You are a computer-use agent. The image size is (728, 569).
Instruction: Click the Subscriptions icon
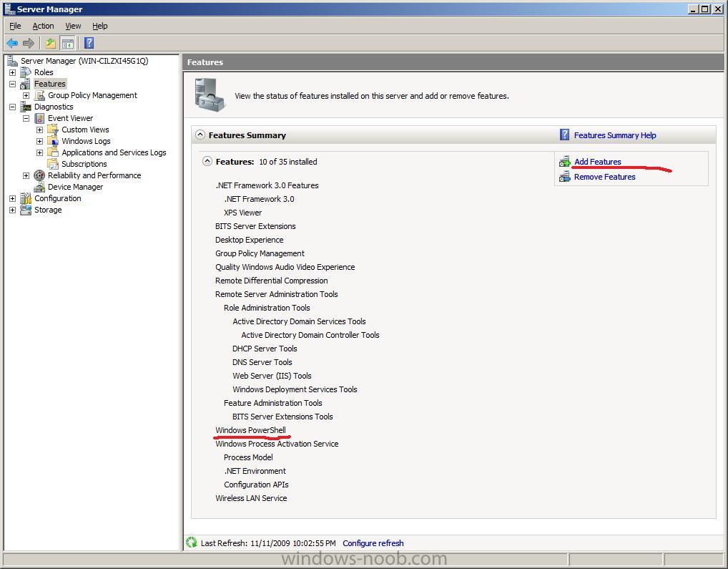point(53,164)
